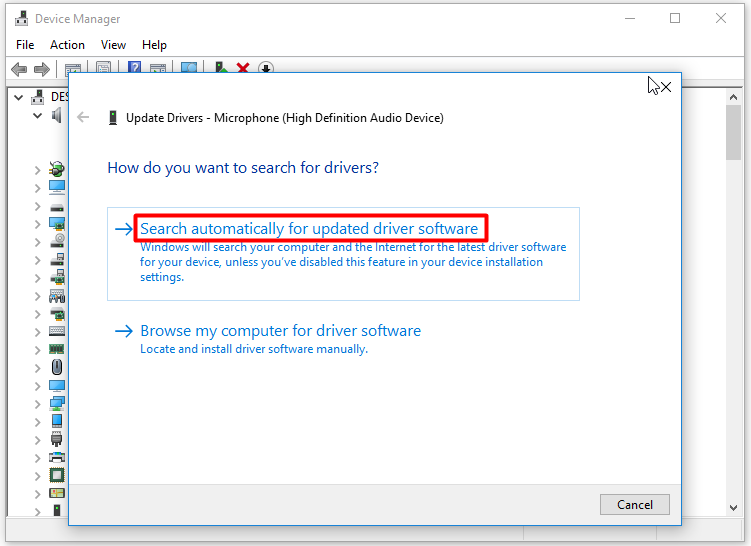This screenshot has height=546, width=751.
Task: Click the 'Locate and install driver software manually.' text
Action: pos(254,349)
